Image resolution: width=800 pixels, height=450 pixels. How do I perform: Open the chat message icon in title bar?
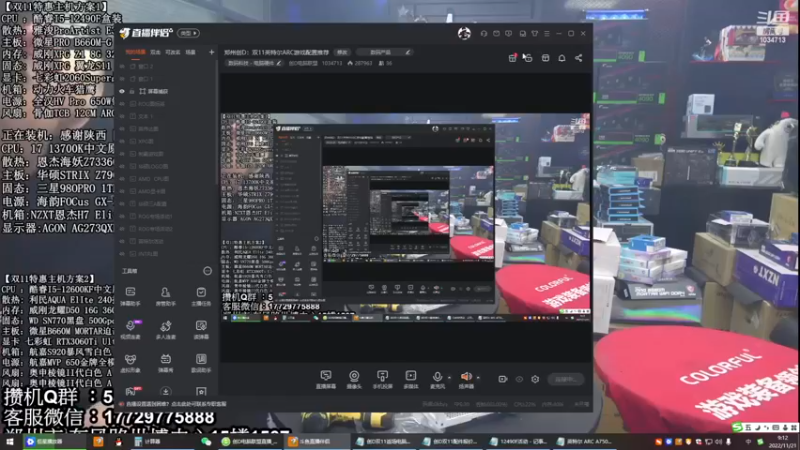pos(509,34)
